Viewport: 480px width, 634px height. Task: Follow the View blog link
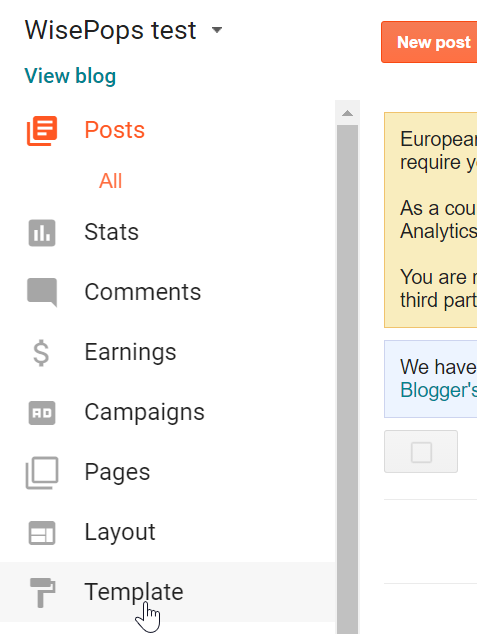[70, 76]
